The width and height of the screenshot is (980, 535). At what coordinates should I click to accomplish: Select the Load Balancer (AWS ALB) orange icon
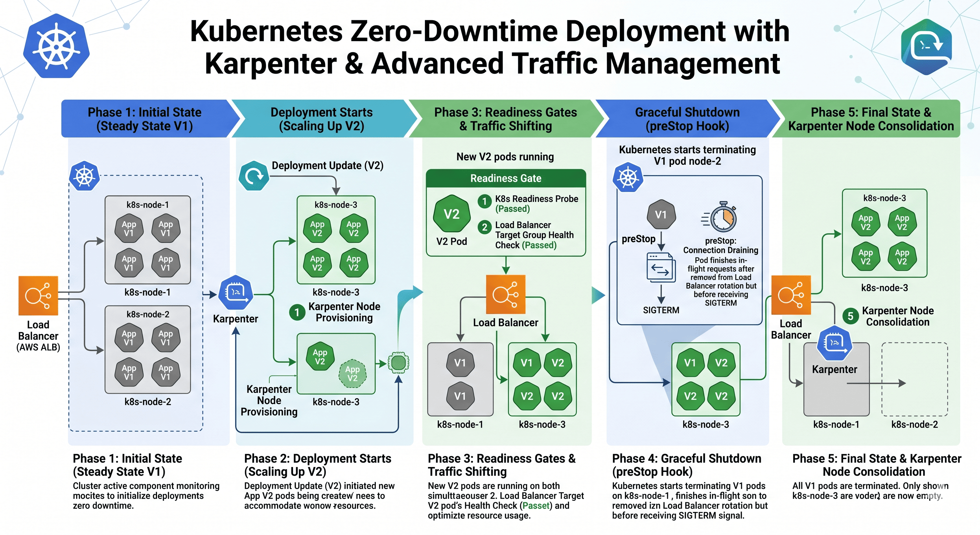coord(38,295)
